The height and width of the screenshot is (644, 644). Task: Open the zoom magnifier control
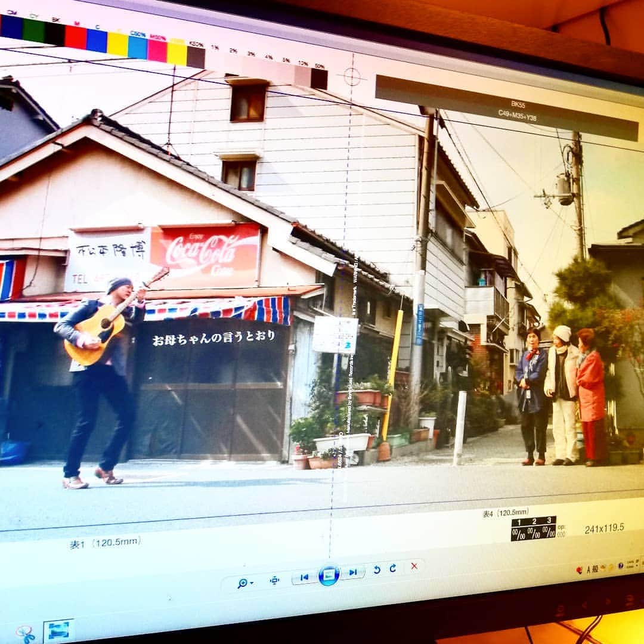coord(242,583)
